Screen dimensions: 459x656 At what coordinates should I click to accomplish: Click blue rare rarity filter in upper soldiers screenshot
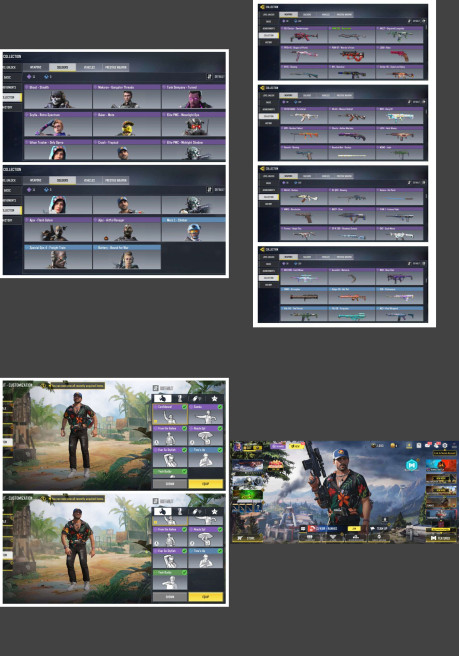48,77
